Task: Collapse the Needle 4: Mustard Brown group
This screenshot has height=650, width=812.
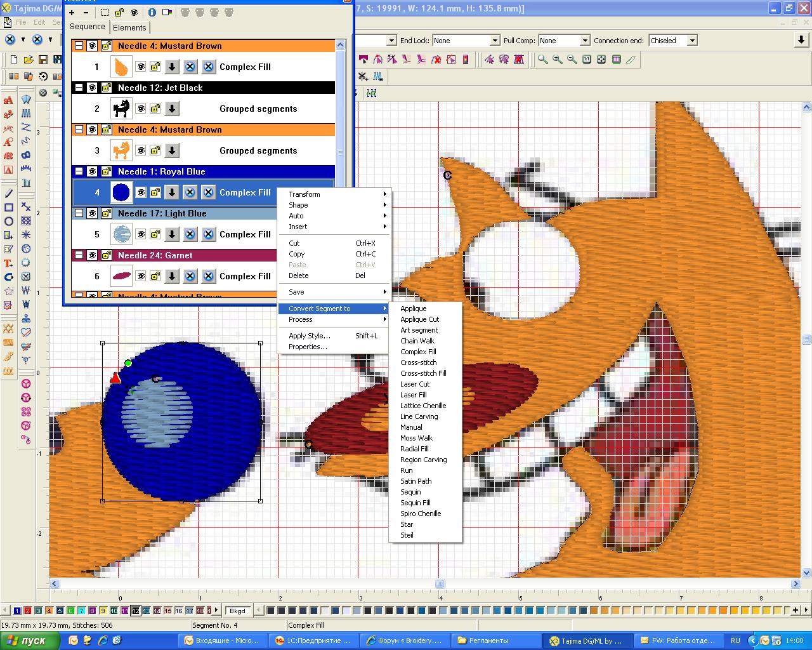Action: [79, 46]
